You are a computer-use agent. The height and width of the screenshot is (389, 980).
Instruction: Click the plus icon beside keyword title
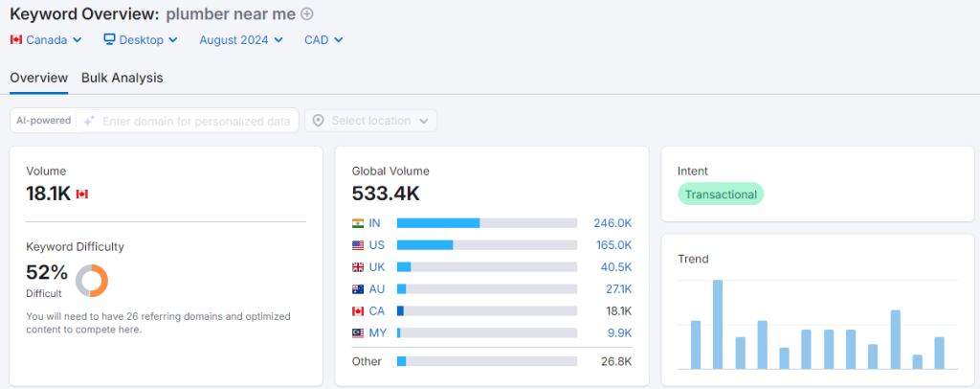(x=306, y=14)
